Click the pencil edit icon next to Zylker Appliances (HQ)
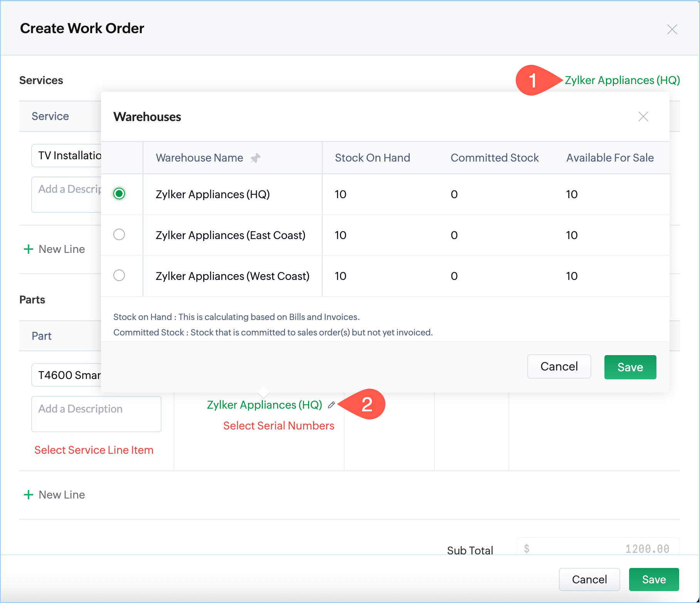700x603 pixels. click(331, 405)
